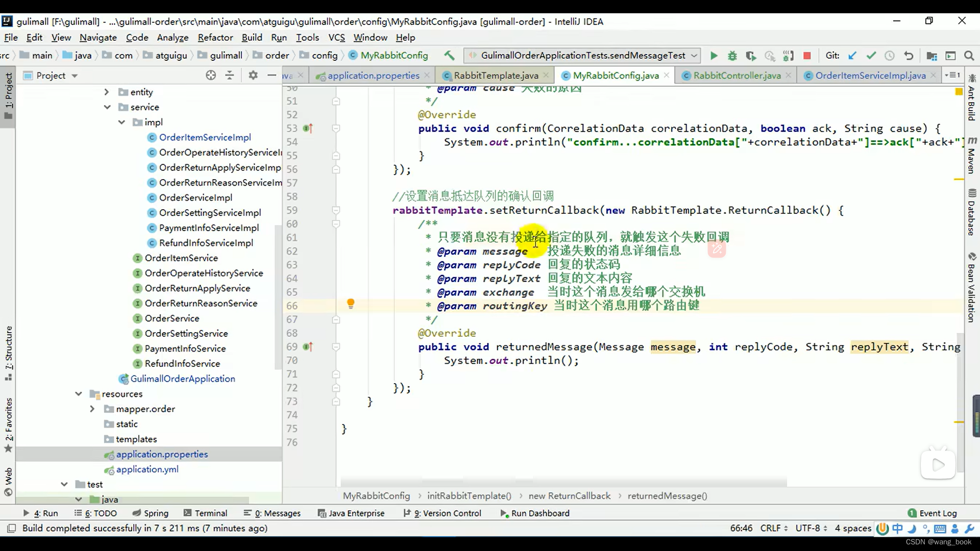This screenshot has width=980, height=551.
Task: Open MyRabbitConfig.java file tab
Action: point(615,74)
